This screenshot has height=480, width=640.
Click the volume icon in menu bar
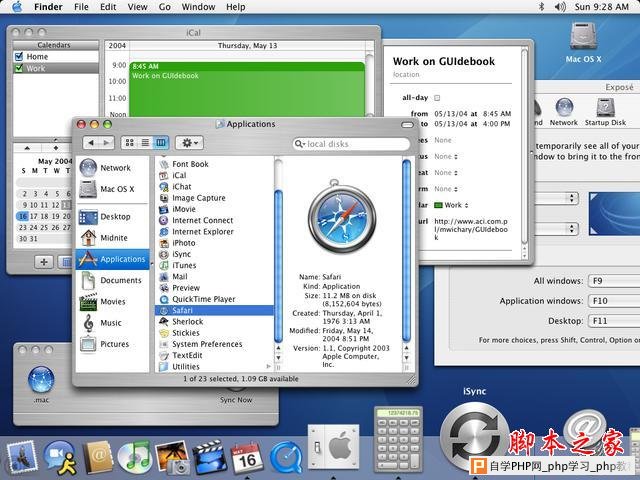coord(560,7)
